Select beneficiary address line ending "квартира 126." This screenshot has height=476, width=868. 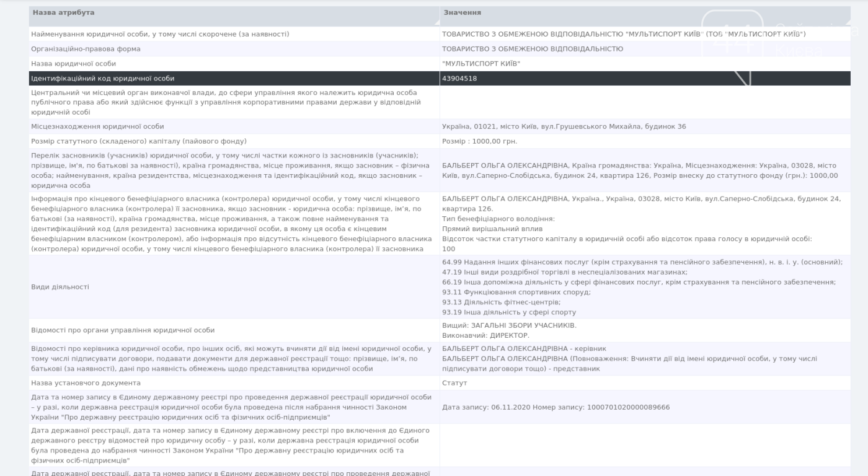641,204
